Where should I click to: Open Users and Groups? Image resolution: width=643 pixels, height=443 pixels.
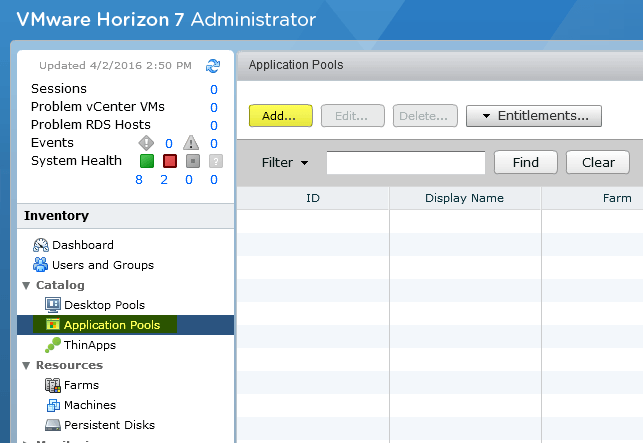pos(103,265)
